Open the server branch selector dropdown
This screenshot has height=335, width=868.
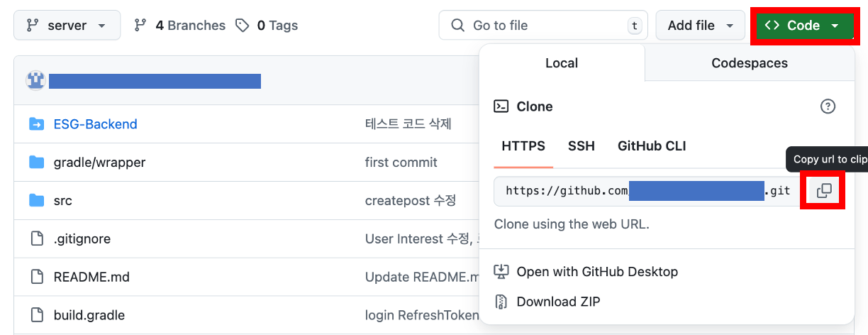click(x=67, y=26)
